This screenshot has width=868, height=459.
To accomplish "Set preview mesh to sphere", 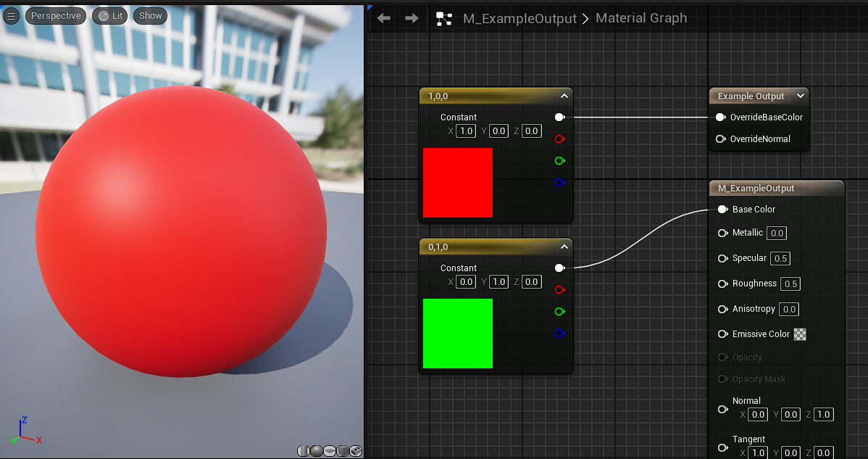I will 317,451.
